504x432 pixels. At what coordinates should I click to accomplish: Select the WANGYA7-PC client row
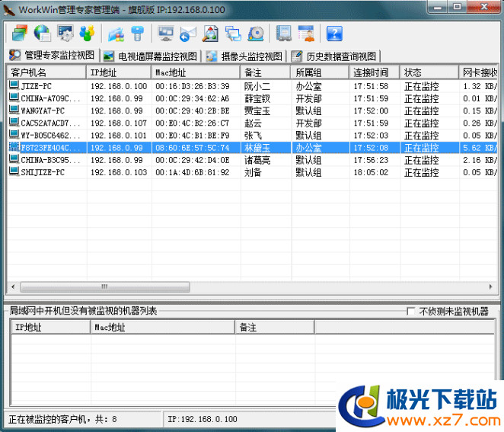[252, 110]
